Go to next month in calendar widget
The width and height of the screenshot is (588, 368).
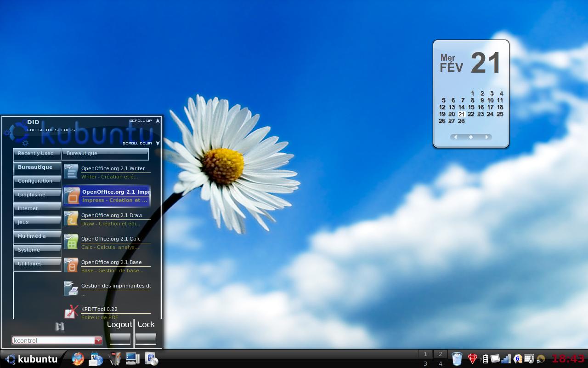tap(486, 137)
